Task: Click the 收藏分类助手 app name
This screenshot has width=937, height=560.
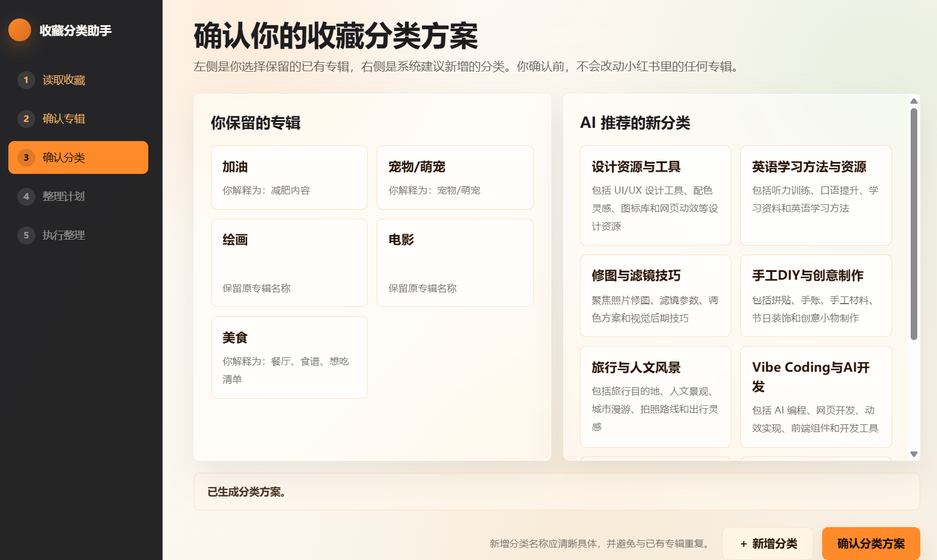Action: click(75, 30)
